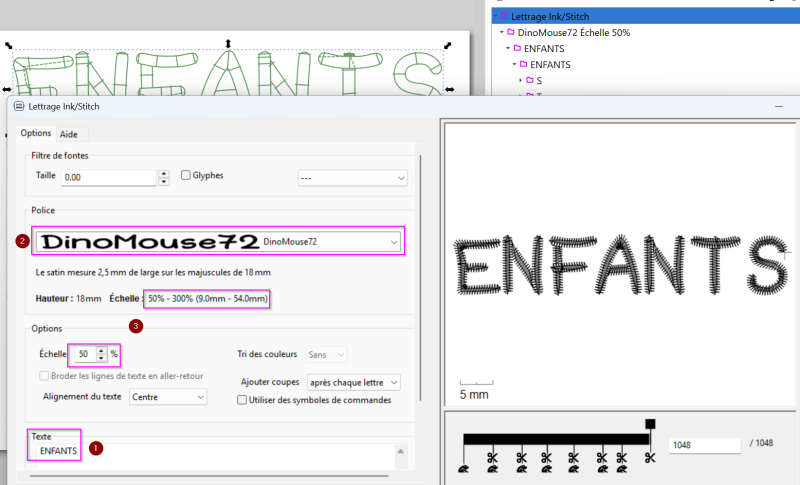The height and width of the screenshot is (485, 800).
Task: Click the ENFANTS stitch preview image
Action: click(623, 265)
